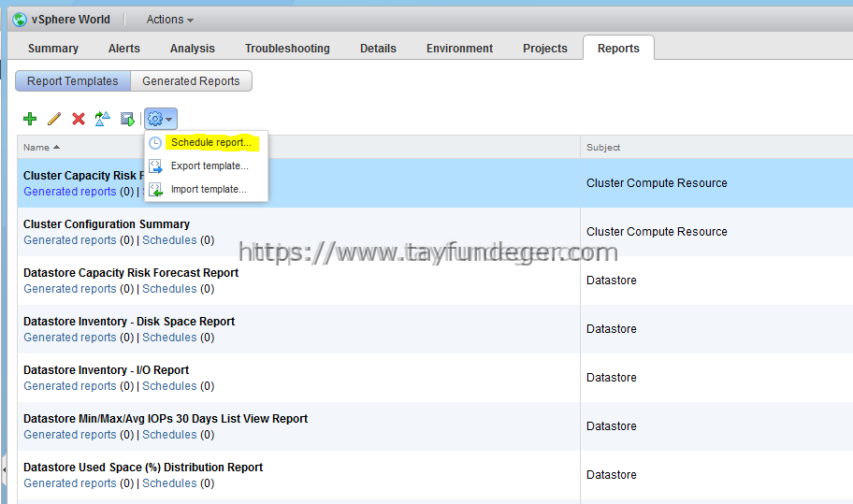The width and height of the screenshot is (853, 504).
Task: Click the import icon beside Import template
Action: [x=155, y=189]
